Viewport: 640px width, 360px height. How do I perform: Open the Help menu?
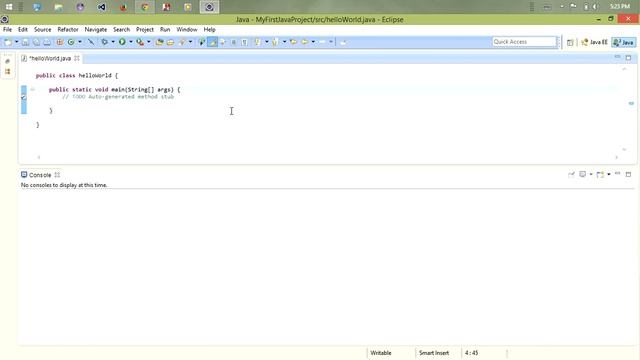[209, 29]
